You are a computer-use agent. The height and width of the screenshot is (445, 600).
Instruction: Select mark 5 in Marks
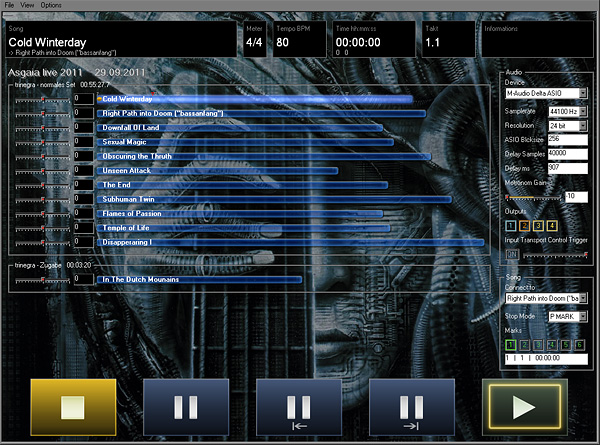coord(566,345)
